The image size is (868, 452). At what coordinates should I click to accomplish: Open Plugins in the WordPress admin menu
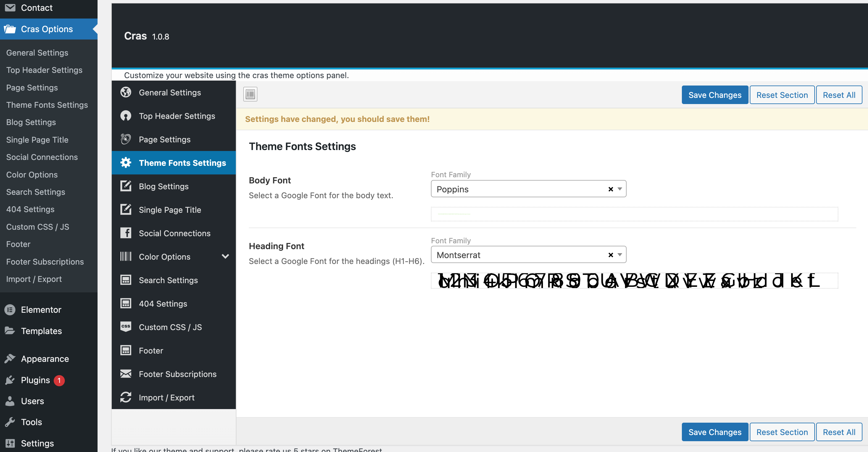pyautogui.click(x=35, y=380)
